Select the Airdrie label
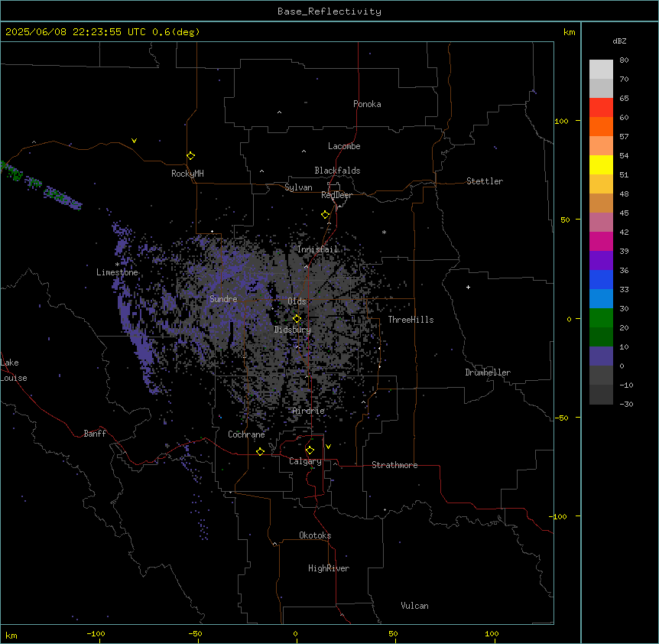The width and height of the screenshot is (659, 644). [309, 411]
